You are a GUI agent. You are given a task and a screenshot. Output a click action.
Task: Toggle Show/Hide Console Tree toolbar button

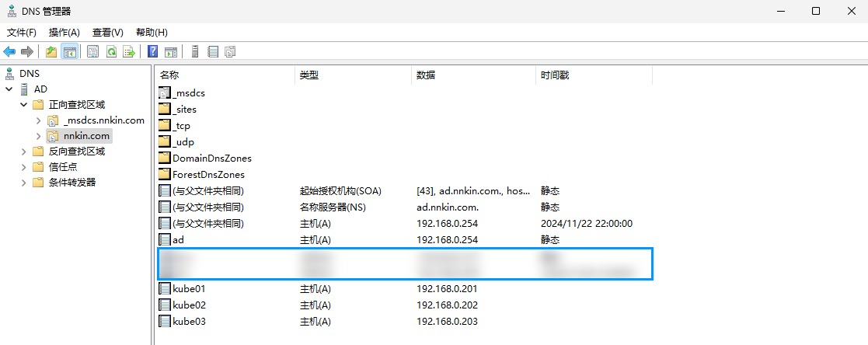point(70,52)
